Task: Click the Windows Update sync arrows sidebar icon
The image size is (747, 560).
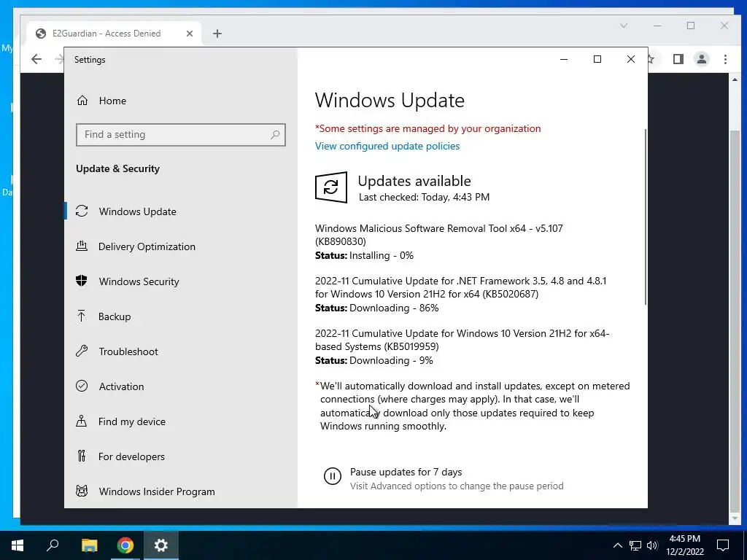Action: pos(82,211)
